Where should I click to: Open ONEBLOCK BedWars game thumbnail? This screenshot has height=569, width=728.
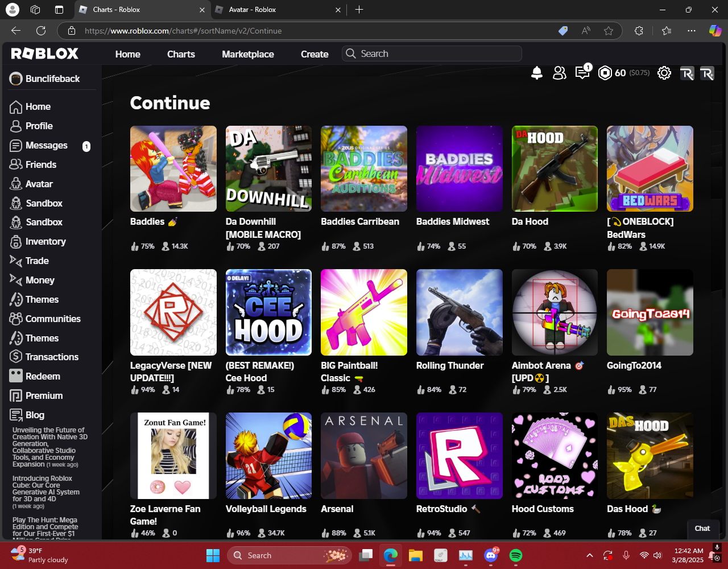(650, 169)
